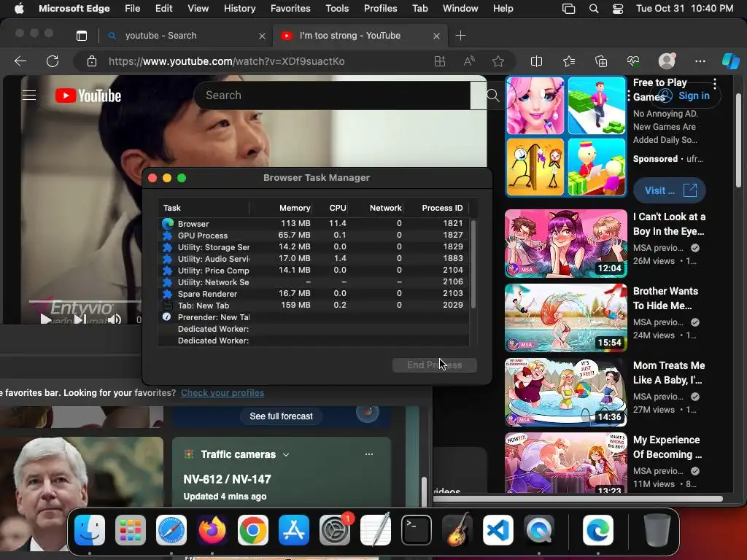Viewport: 747px width, 560px height.
Task: Open Spotlight search in menu bar
Action: [594, 9]
